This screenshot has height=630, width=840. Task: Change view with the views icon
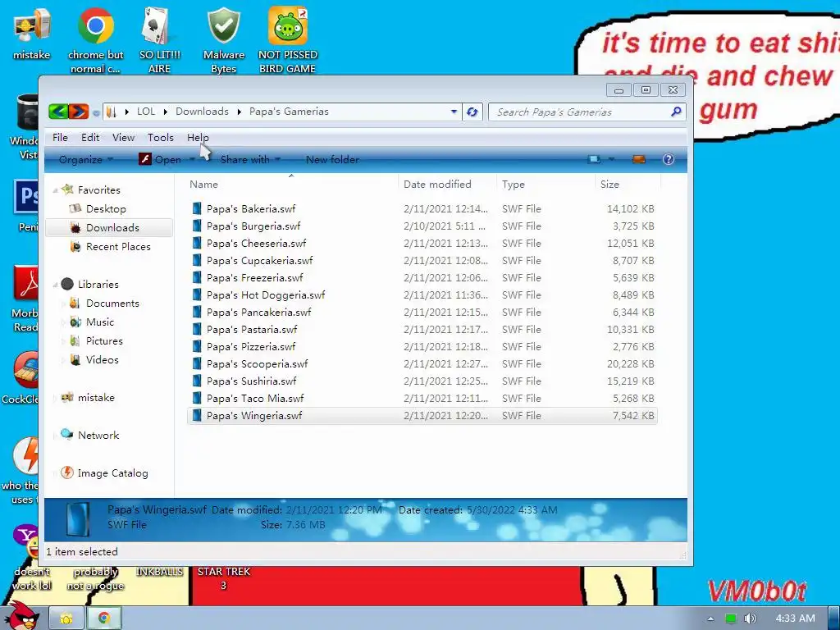click(x=594, y=160)
